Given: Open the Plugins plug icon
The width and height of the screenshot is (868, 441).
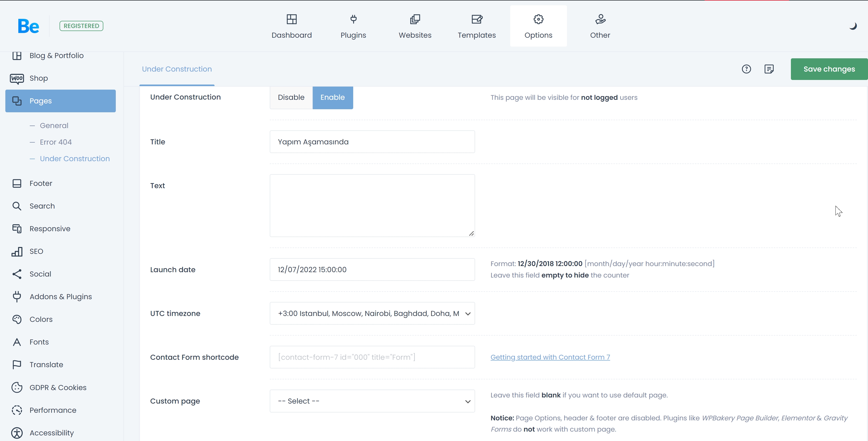Looking at the screenshot, I should (x=353, y=19).
